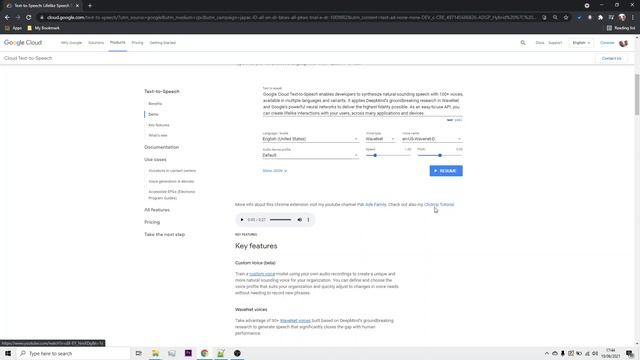Image resolution: width=640 pixels, height=360 pixels.
Task: Open a new browser tab
Action: click(x=90, y=6)
